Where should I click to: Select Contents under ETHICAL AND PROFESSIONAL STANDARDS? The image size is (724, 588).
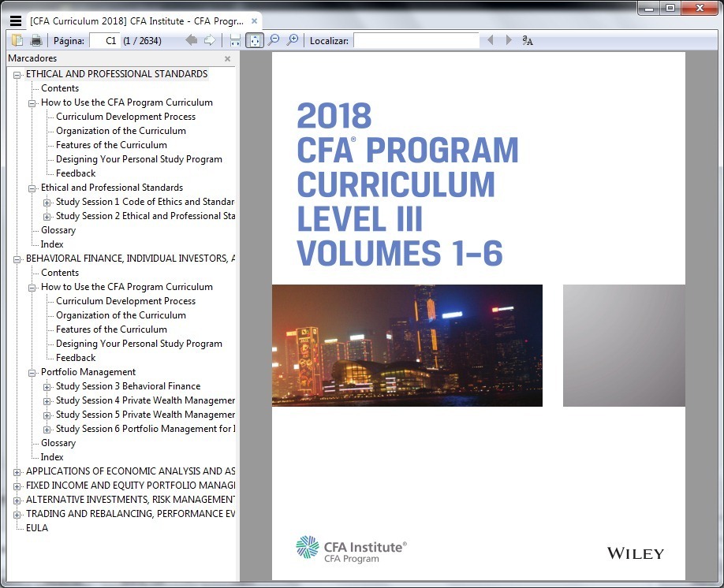pos(60,88)
